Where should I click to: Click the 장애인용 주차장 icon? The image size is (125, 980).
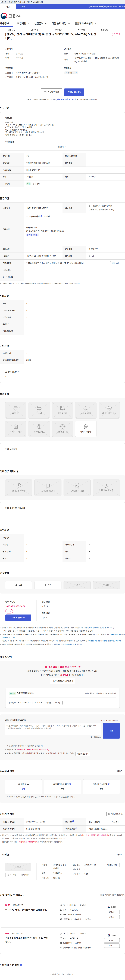pos(19,488)
